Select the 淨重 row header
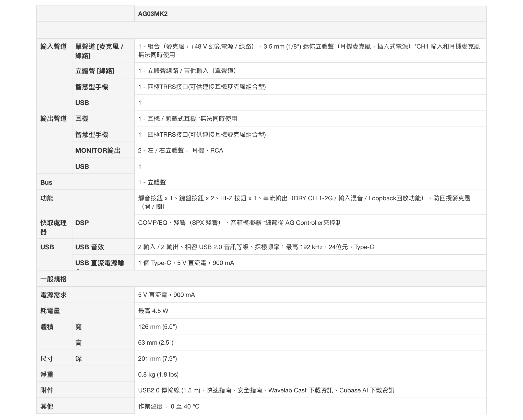 point(47,375)
